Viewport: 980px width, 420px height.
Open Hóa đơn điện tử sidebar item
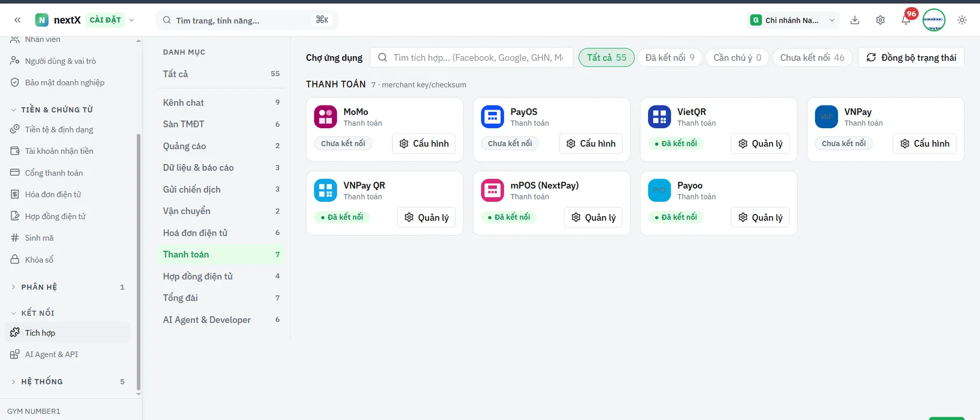(x=67, y=195)
